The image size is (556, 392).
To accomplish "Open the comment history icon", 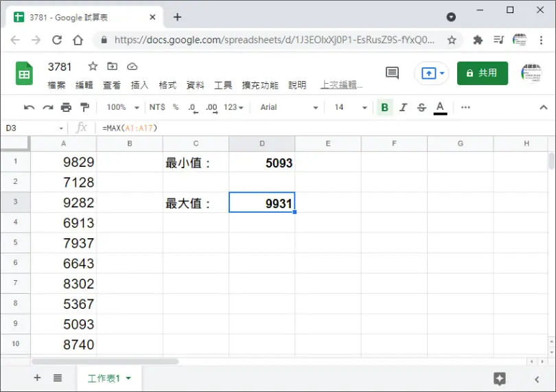I will tap(392, 73).
